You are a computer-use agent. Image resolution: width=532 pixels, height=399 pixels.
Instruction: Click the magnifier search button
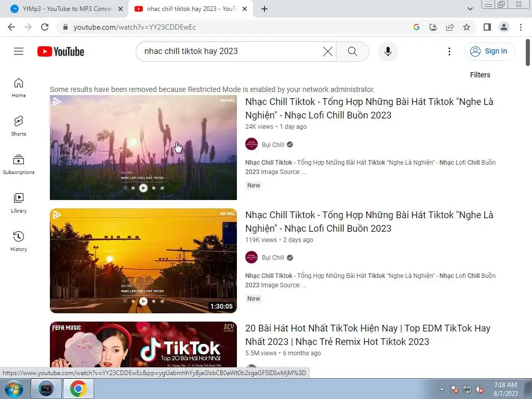pos(353,51)
